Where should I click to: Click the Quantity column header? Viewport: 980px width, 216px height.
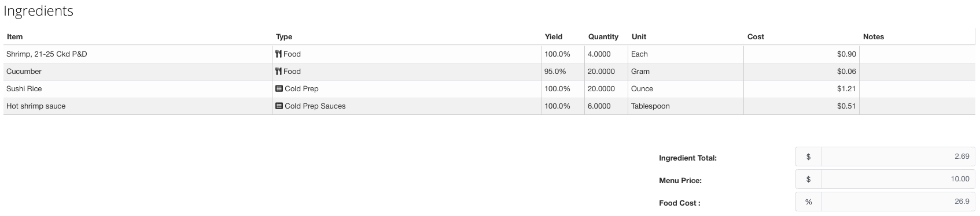pyautogui.click(x=603, y=37)
